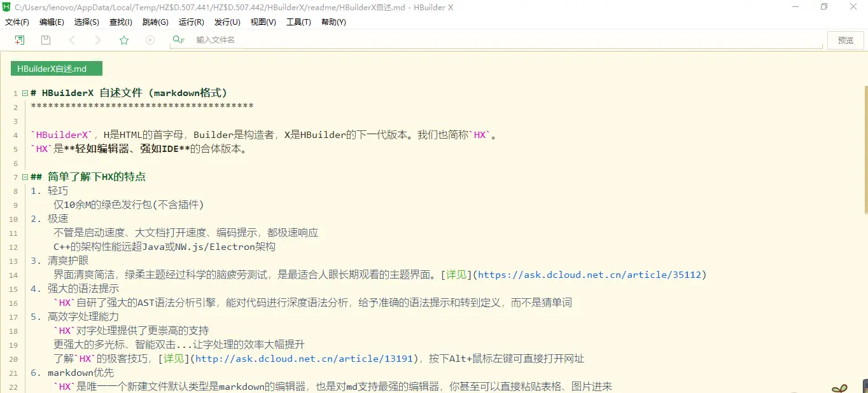Viewport: 868px width, 393px height.
Task: Click the New File toolbar icon
Action: coord(20,40)
